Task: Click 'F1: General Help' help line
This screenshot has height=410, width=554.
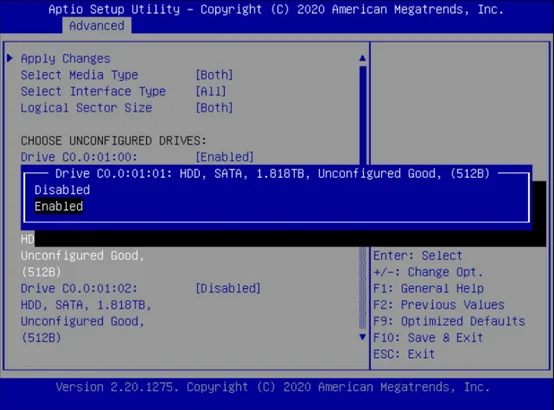Action: coord(429,288)
